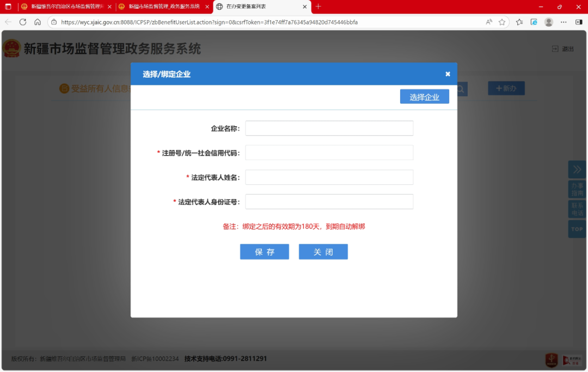Viewport: 588px width, 372px height.
Task: Open a new browser tab
Action: 318,7
